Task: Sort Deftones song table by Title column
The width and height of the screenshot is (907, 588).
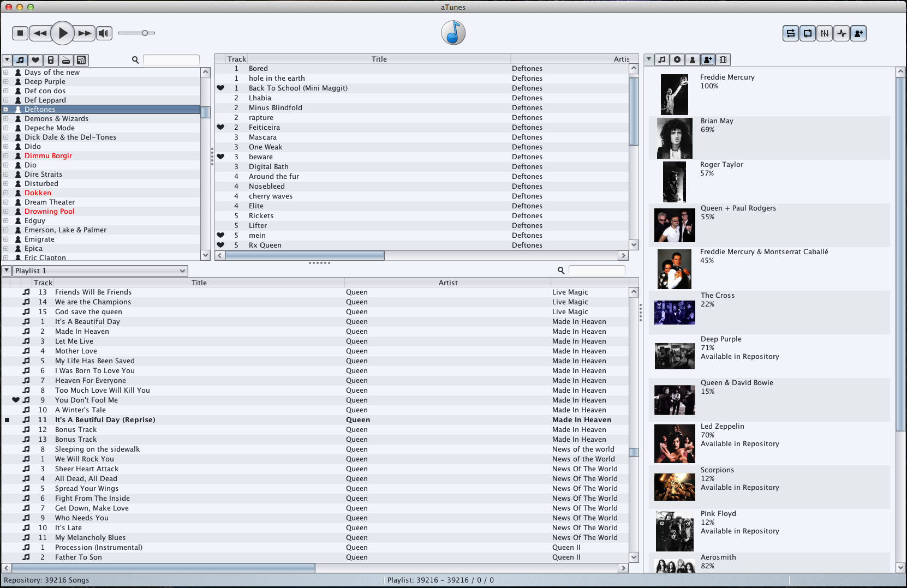Action: (x=379, y=59)
